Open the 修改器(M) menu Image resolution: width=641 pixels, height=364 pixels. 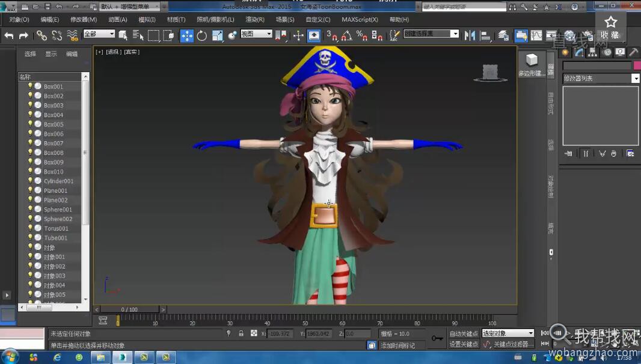84,20
